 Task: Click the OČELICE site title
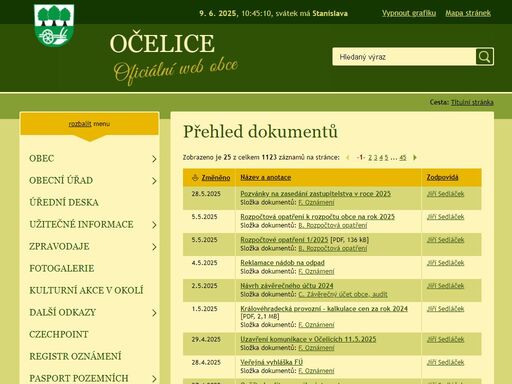click(x=162, y=43)
